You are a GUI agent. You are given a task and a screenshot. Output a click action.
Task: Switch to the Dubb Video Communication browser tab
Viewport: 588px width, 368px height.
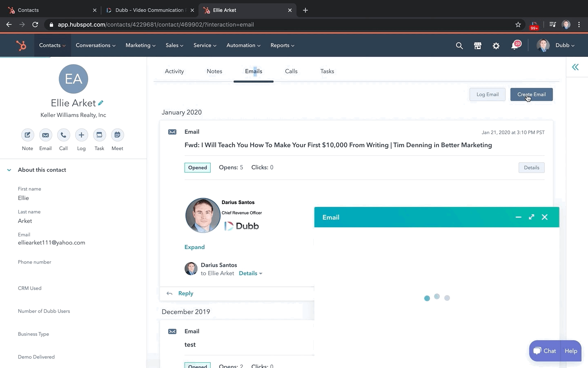coord(149,10)
